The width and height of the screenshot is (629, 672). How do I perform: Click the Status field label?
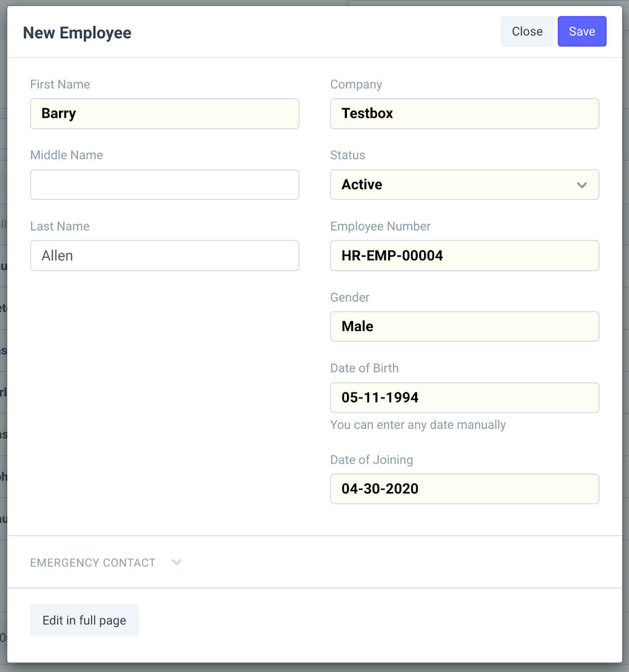pos(347,155)
